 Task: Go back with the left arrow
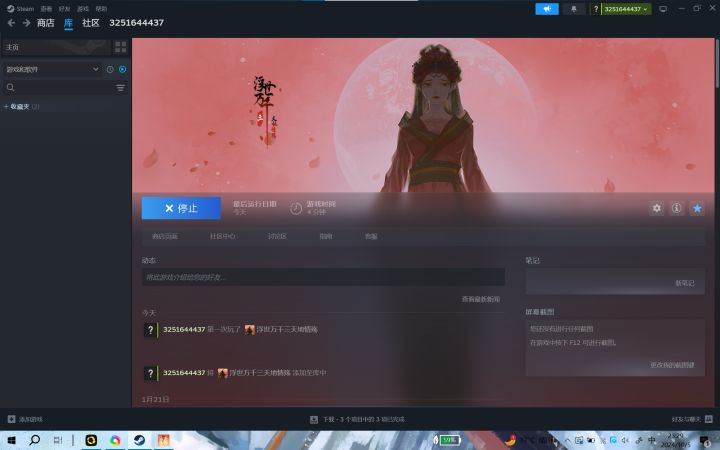click(x=11, y=23)
